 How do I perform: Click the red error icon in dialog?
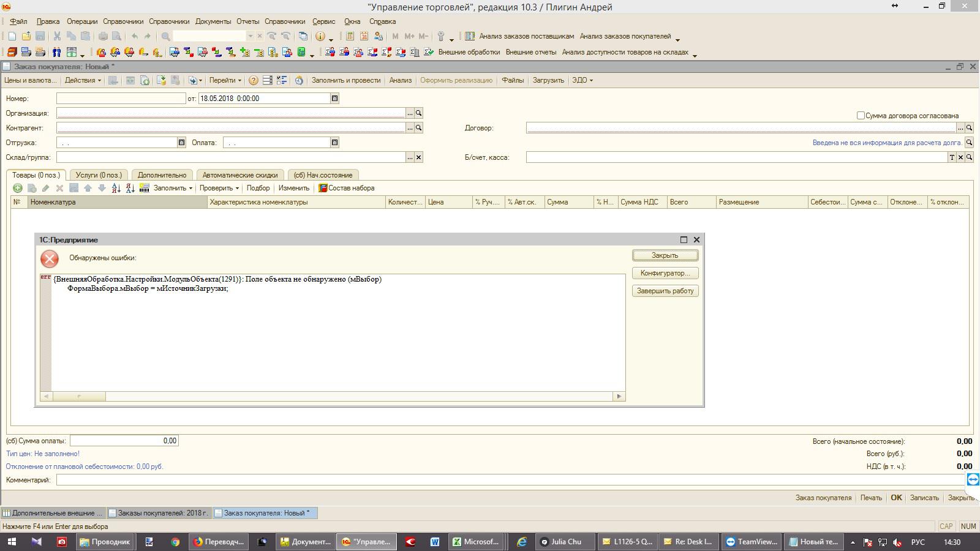pos(50,258)
